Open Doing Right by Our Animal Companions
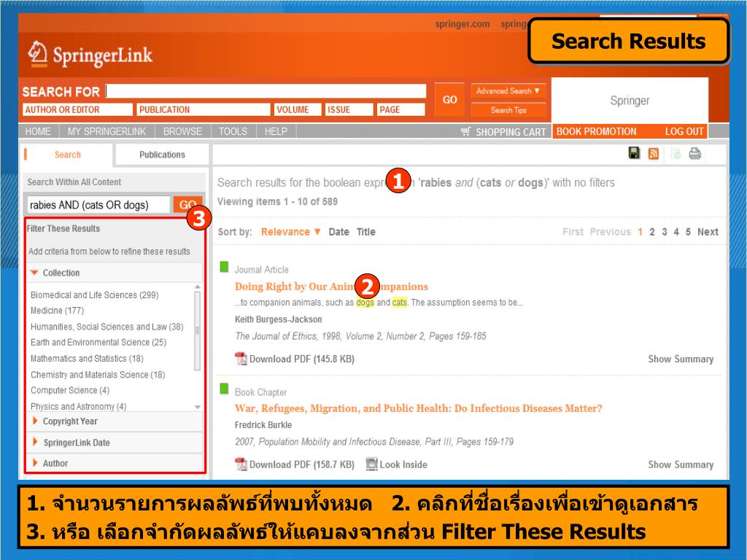 (331, 287)
